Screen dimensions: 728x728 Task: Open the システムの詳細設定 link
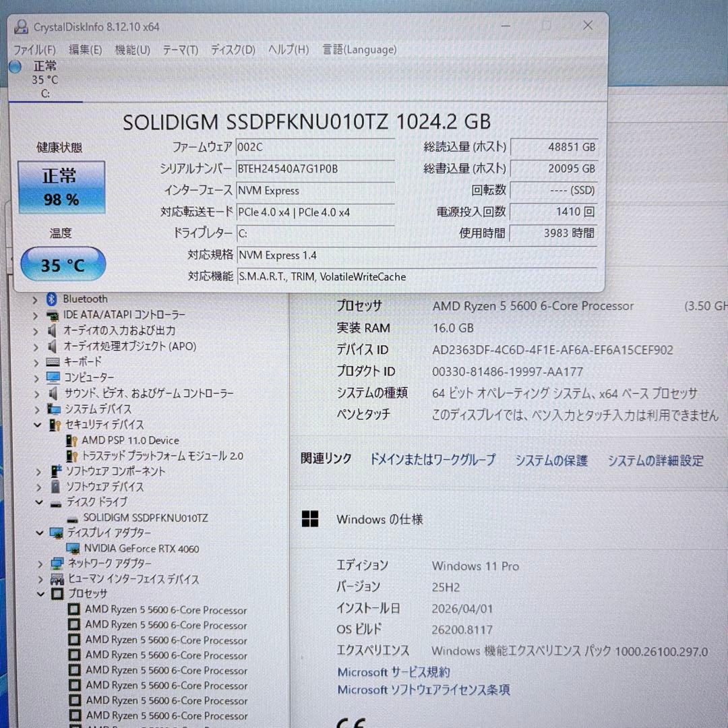click(656, 460)
